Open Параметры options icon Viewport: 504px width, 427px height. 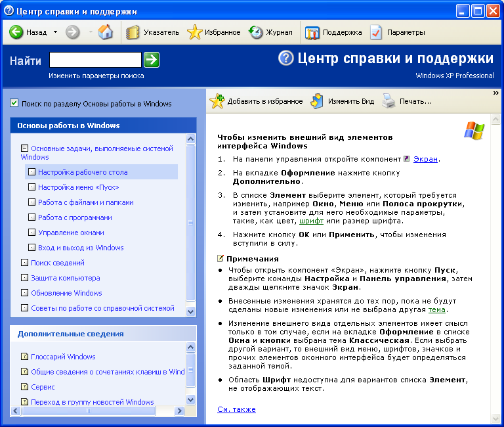pos(376,32)
